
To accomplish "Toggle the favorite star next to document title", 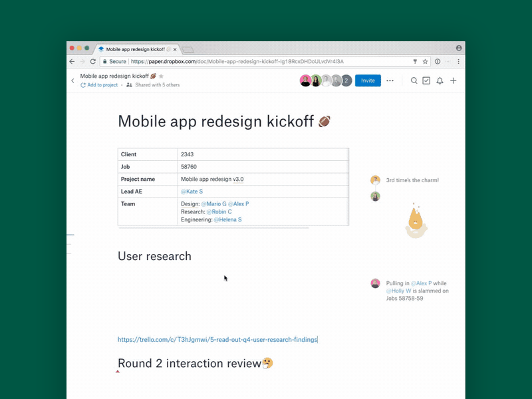I will tap(161, 75).
